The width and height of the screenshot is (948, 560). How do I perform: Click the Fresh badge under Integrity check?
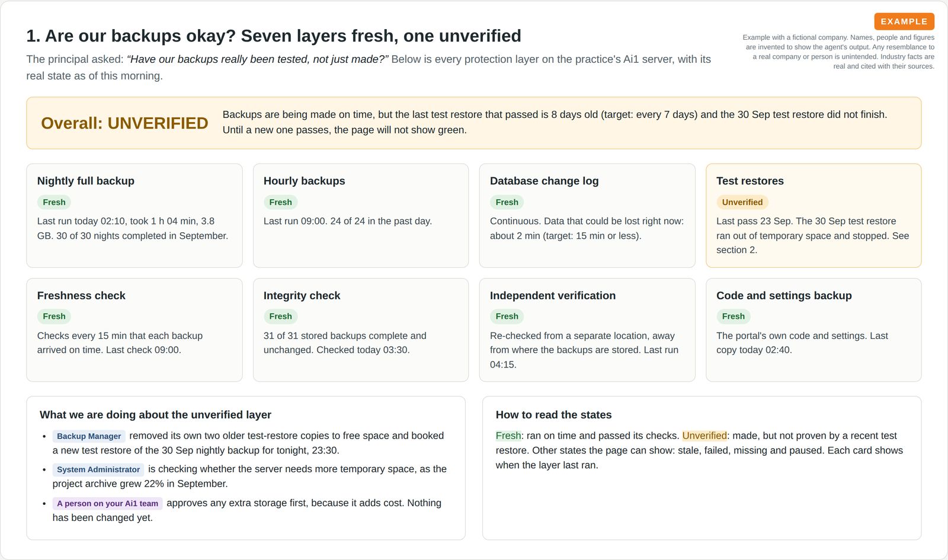tap(280, 316)
